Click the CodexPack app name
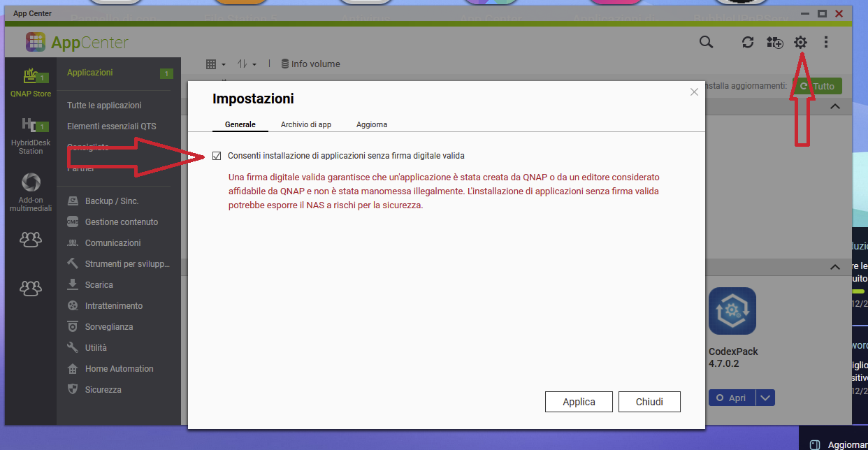The height and width of the screenshot is (450, 868). pyautogui.click(x=733, y=351)
